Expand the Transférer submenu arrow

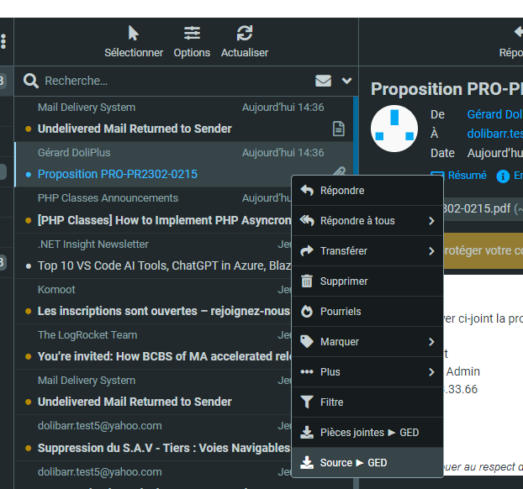click(x=431, y=251)
